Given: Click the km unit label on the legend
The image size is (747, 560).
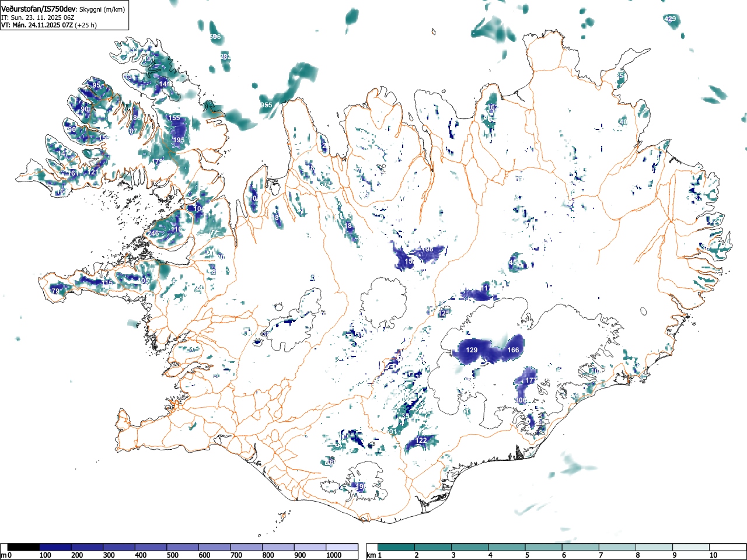Looking at the screenshot, I should (x=371, y=555).
